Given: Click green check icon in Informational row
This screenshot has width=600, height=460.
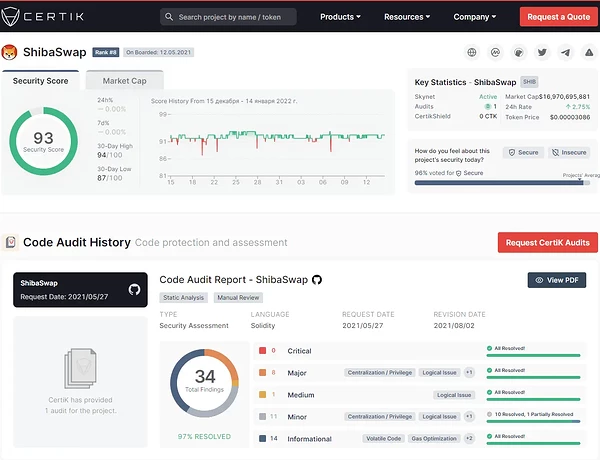Looking at the screenshot, I should click(489, 436).
